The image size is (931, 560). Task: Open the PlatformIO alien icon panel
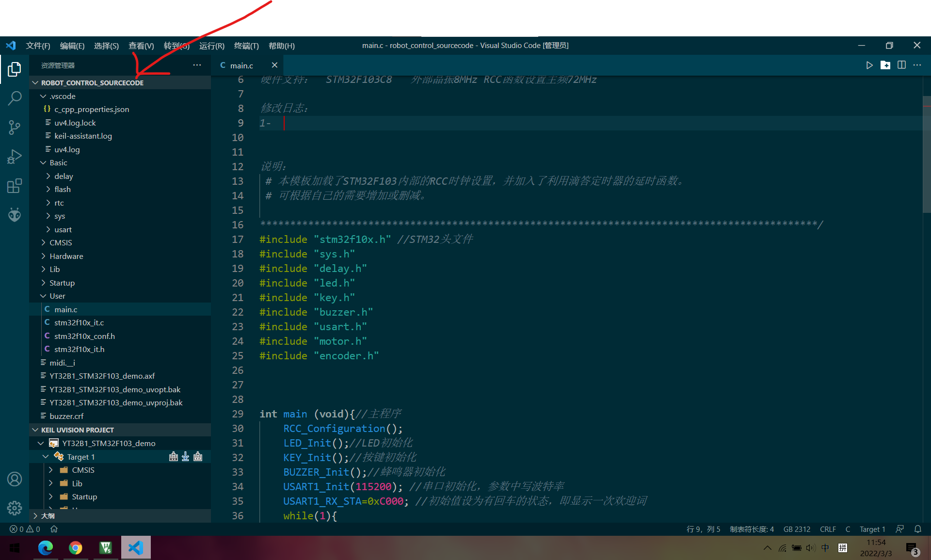click(x=15, y=214)
